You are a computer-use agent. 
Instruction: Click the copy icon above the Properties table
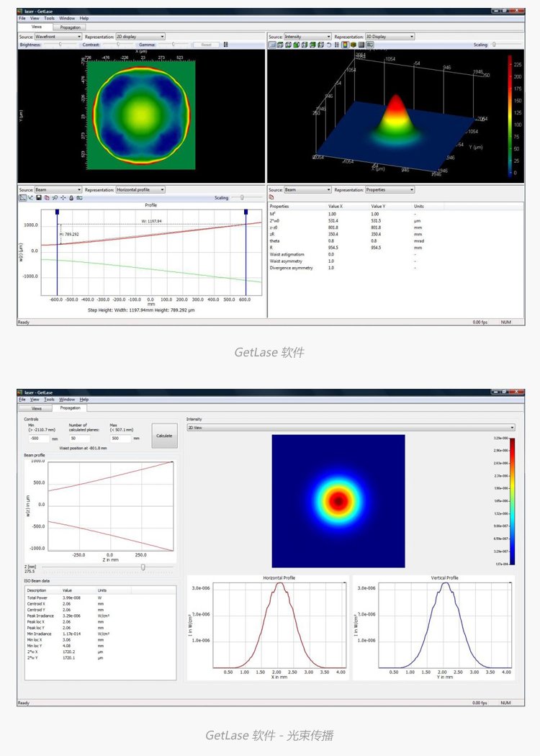coord(271,197)
